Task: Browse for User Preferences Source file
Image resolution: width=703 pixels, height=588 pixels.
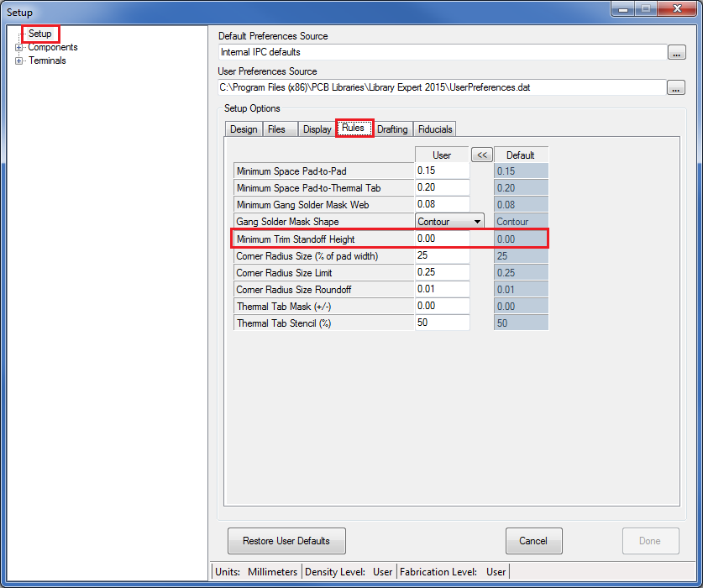Action: [676, 88]
